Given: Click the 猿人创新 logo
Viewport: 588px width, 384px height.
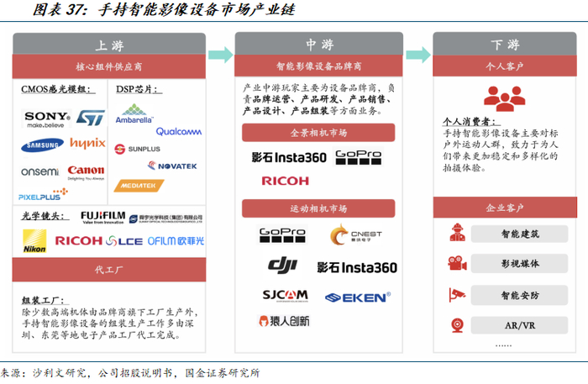Looking at the screenshot, I should (x=285, y=321).
